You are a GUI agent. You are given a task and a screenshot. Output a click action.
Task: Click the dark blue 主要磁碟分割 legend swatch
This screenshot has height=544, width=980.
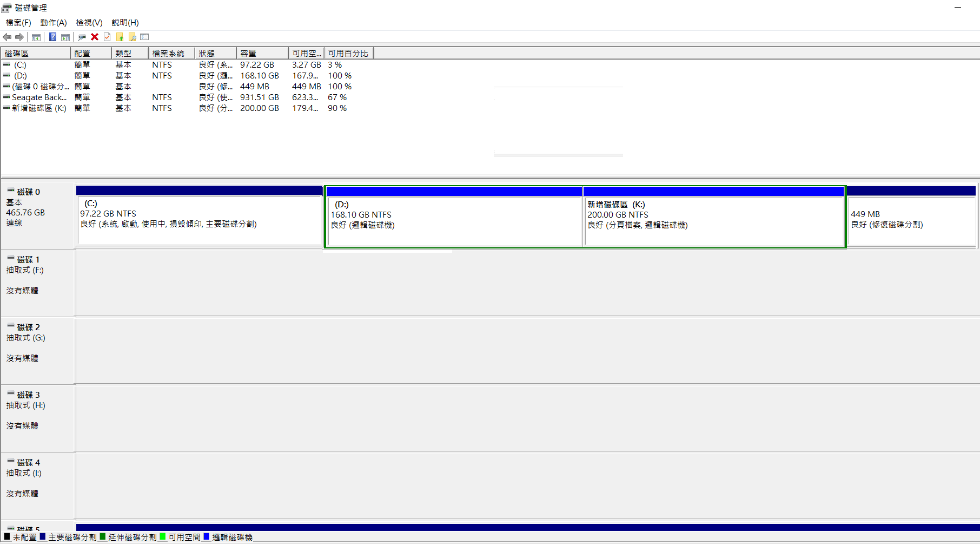click(x=43, y=536)
